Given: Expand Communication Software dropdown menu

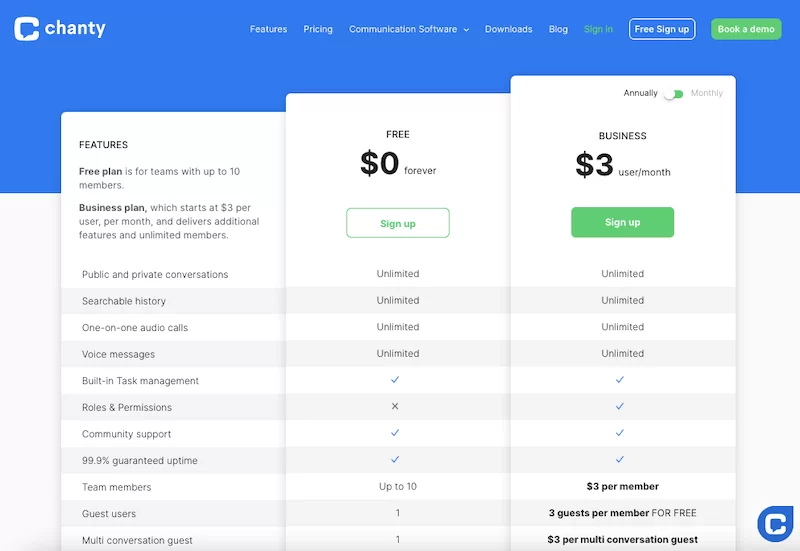Looking at the screenshot, I should [409, 29].
